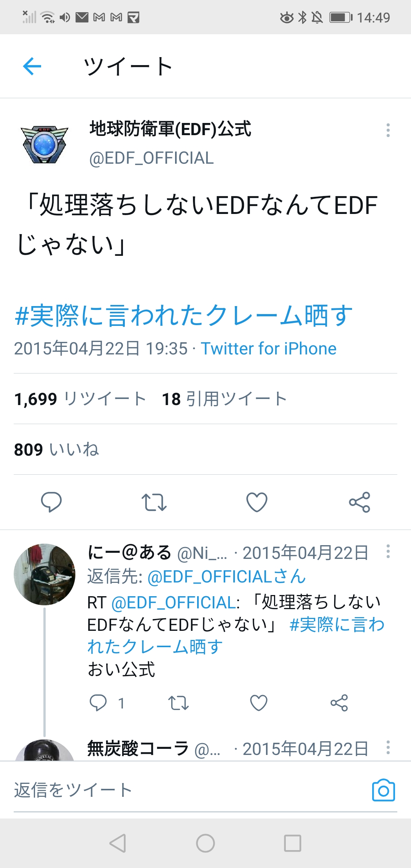Open the main tweet's three-dot overflow menu

click(388, 130)
